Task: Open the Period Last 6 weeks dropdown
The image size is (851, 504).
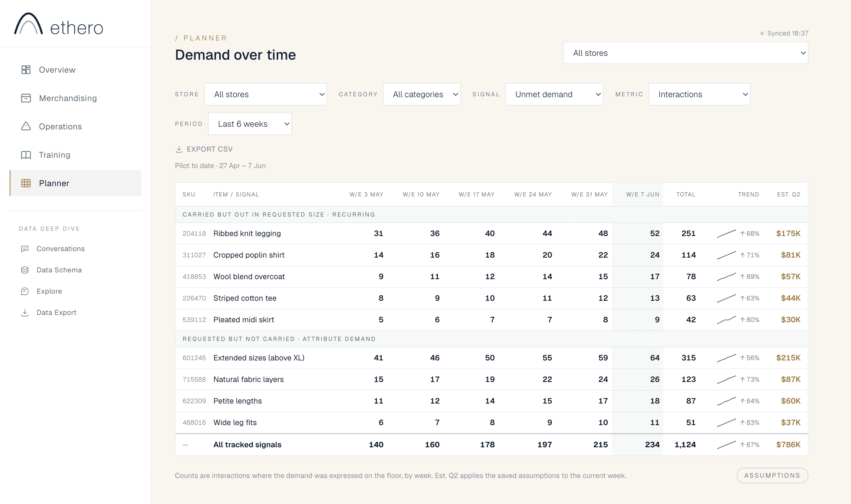Action: pyautogui.click(x=250, y=124)
